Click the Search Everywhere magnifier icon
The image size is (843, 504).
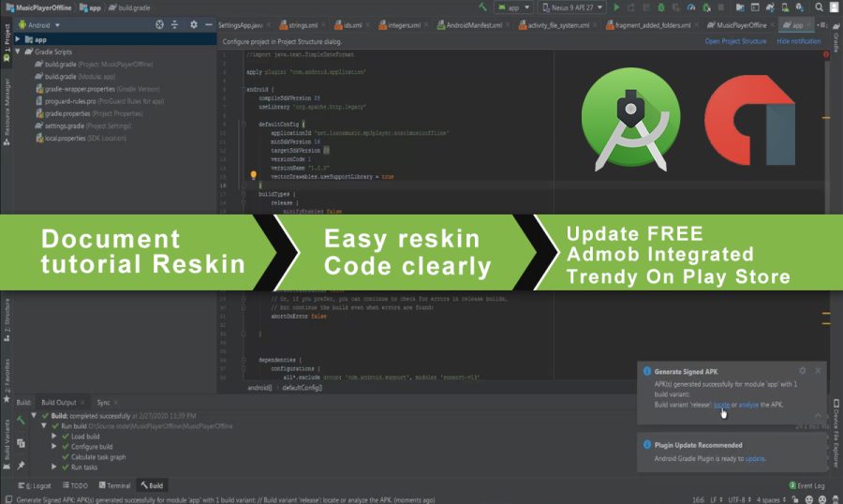(x=819, y=7)
